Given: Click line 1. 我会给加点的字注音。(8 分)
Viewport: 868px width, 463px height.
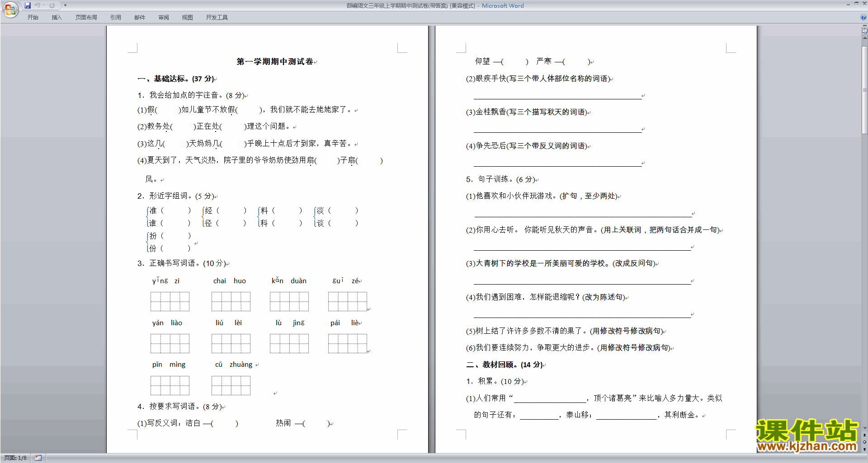Looking at the screenshot, I should 191,95.
